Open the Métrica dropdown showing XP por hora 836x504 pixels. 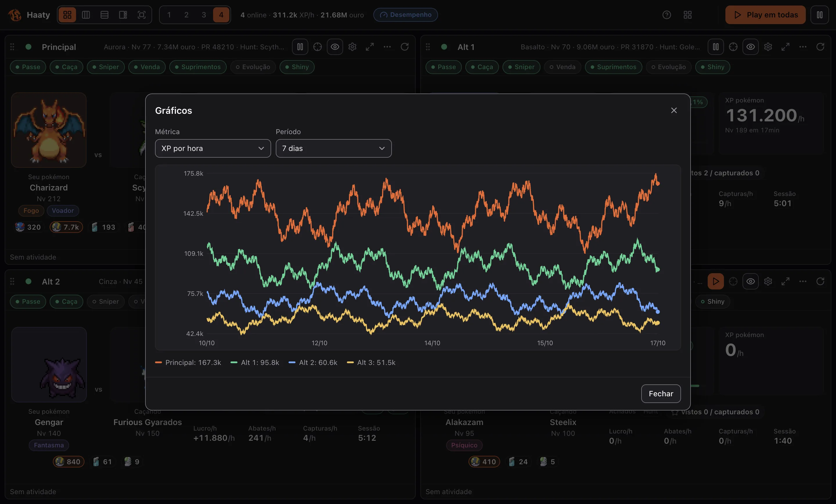click(x=213, y=148)
